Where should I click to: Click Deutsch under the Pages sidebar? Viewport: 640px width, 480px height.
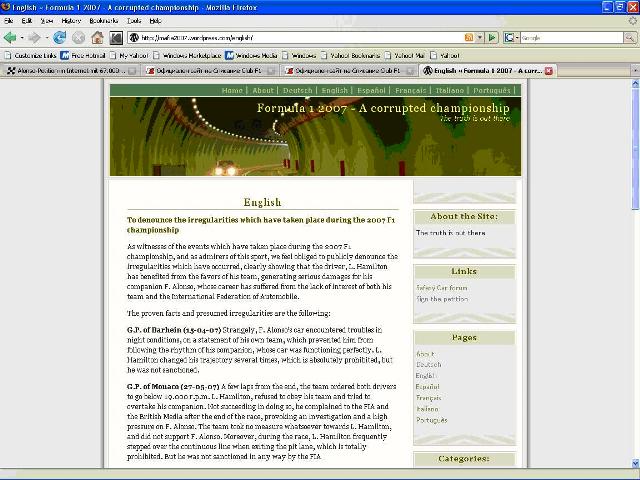coord(429,364)
